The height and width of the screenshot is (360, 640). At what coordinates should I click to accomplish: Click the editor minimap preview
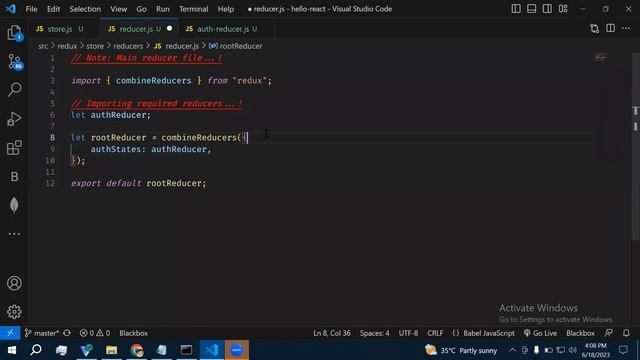click(600, 57)
